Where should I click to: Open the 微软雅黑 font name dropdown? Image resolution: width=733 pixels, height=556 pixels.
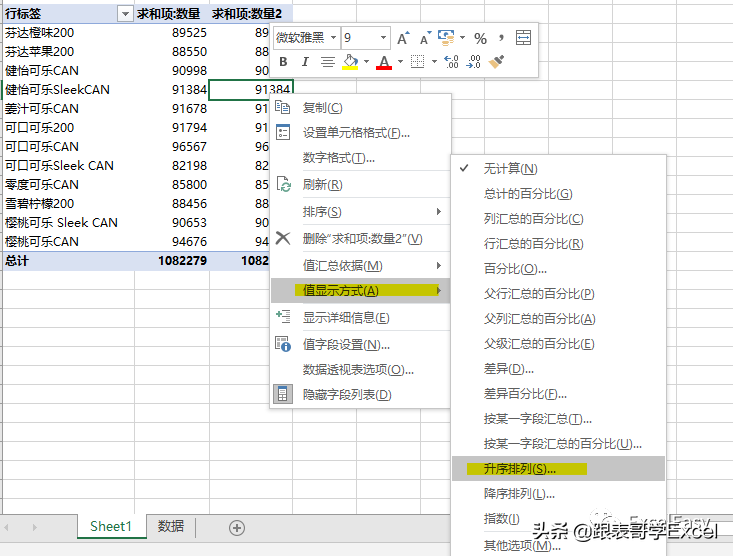point(333,37)
